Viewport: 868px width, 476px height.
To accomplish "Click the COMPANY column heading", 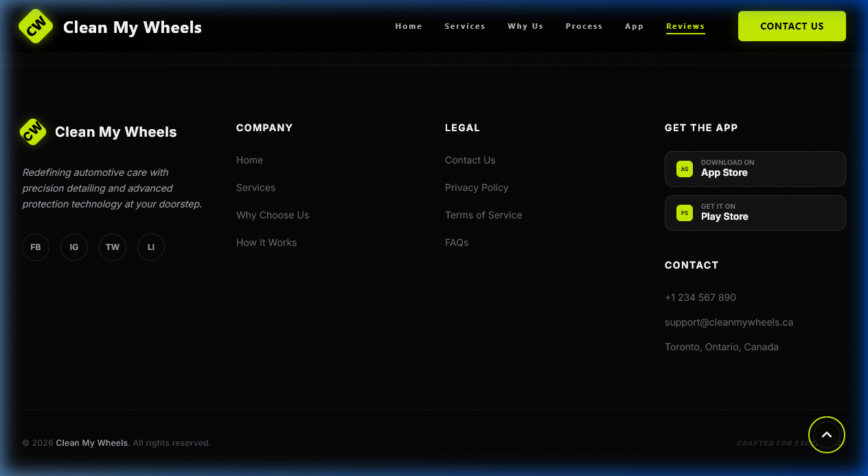I will tap(264, 128).
